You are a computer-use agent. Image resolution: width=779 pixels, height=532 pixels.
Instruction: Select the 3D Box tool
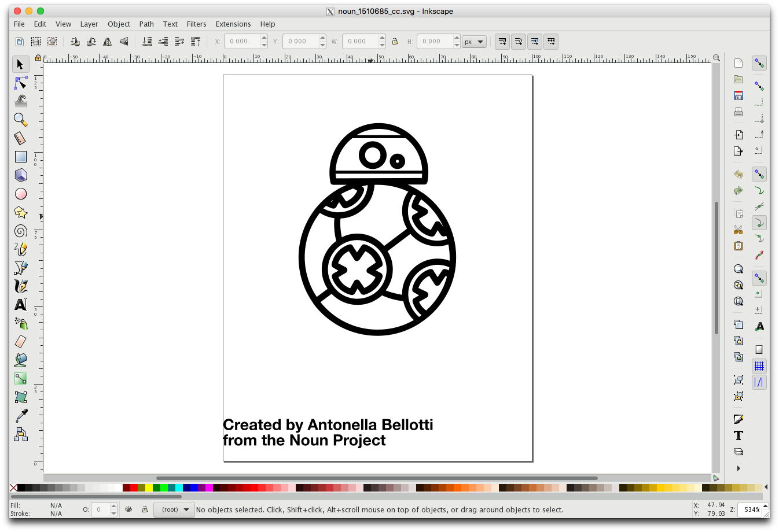20,175
